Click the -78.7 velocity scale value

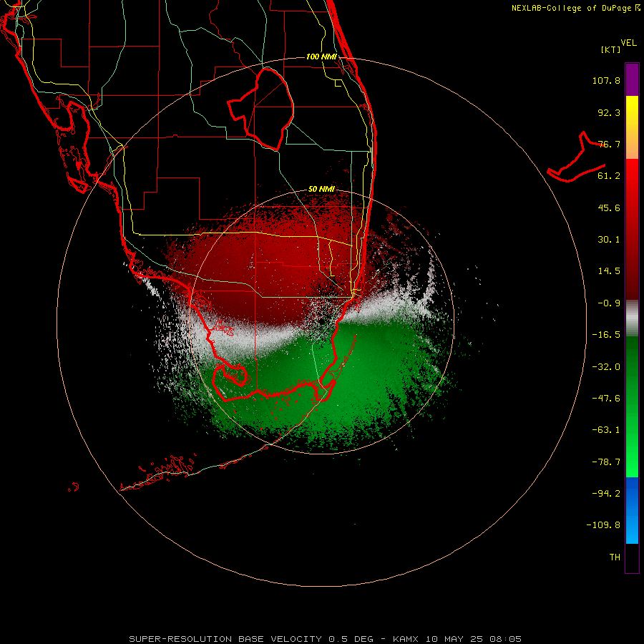(606, 462)
